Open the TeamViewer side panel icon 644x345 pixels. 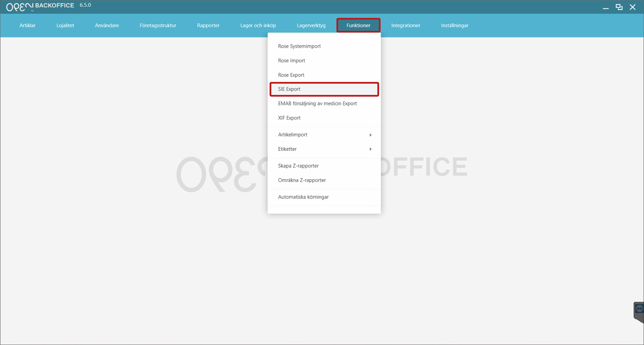(639, 309)
